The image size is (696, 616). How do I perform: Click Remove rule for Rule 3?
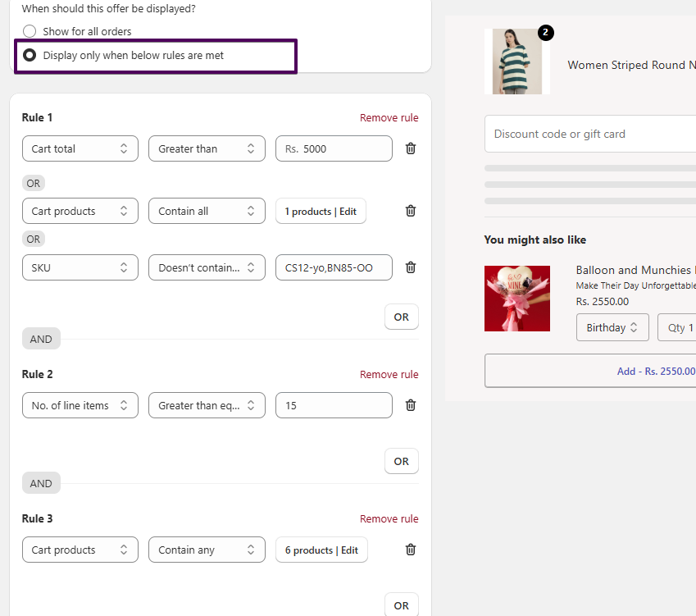pyautogui.click(x=389, y=518)
